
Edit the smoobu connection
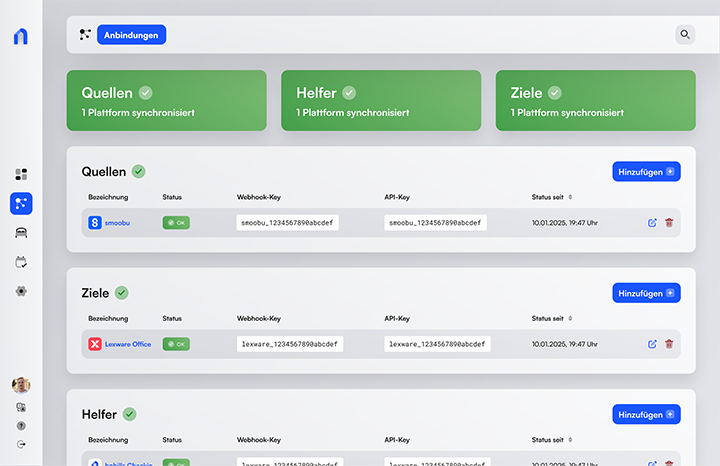tap(652, 223)
